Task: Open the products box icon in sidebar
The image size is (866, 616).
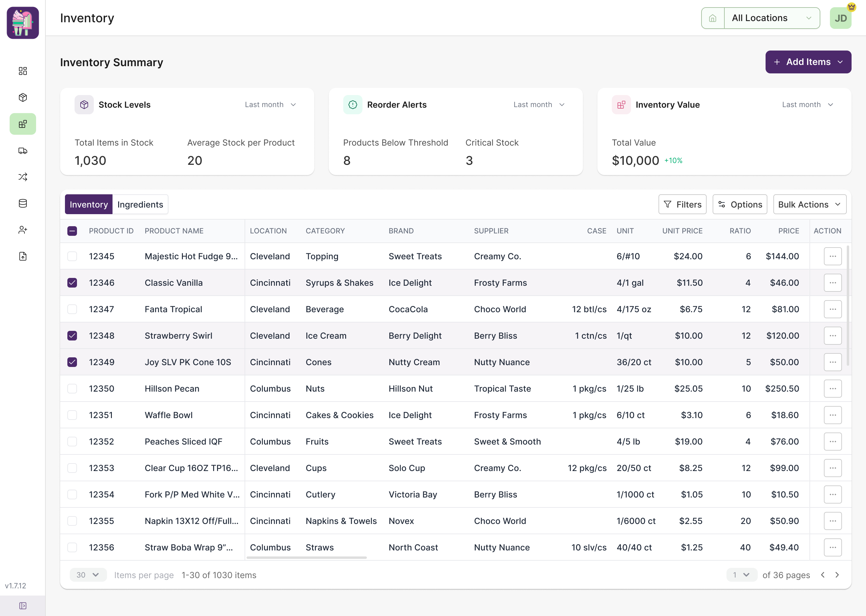Action: [23, 97]
